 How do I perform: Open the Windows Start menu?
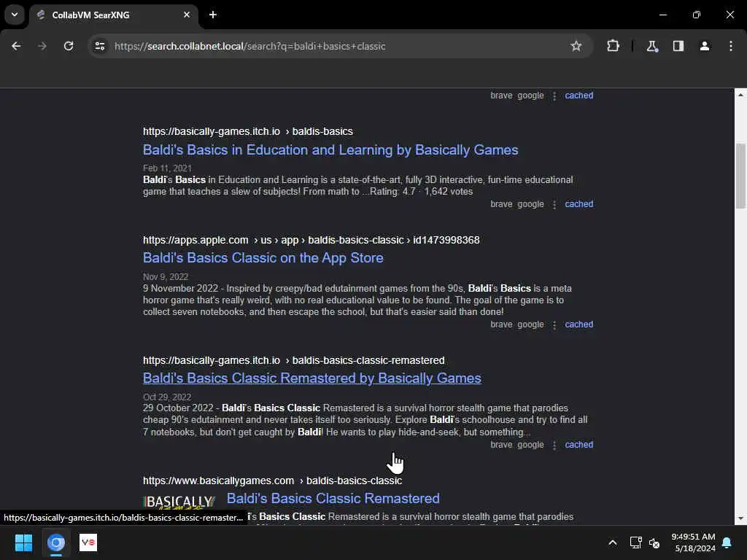click(23, 542)
